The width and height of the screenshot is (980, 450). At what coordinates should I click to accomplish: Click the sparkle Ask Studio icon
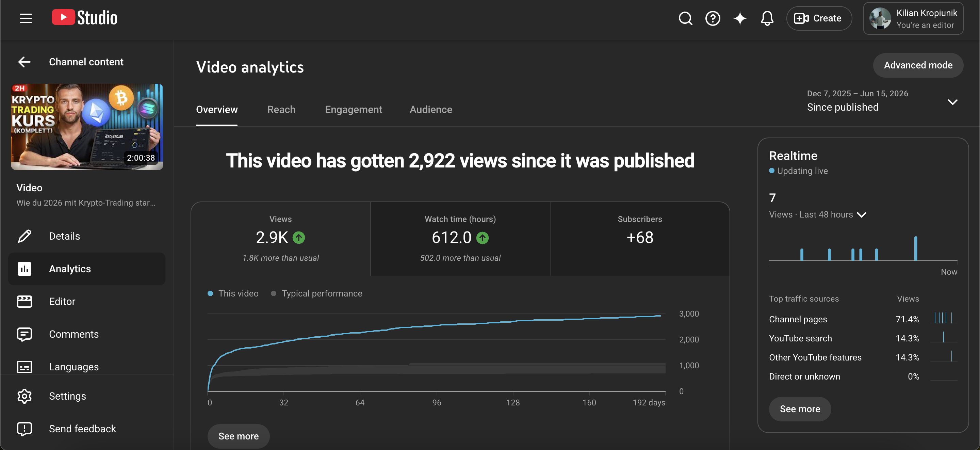(740, 18)
